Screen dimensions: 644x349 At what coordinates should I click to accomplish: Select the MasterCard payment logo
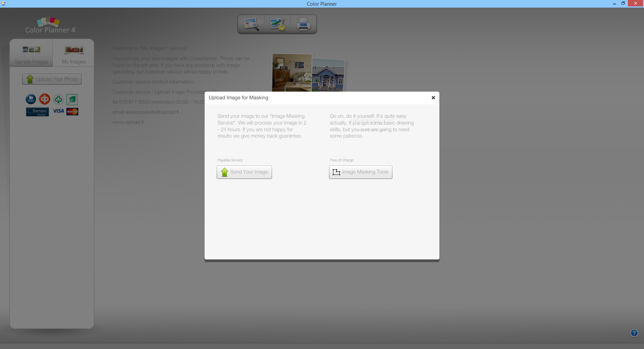pyautogui.click(x=72, y=111)
